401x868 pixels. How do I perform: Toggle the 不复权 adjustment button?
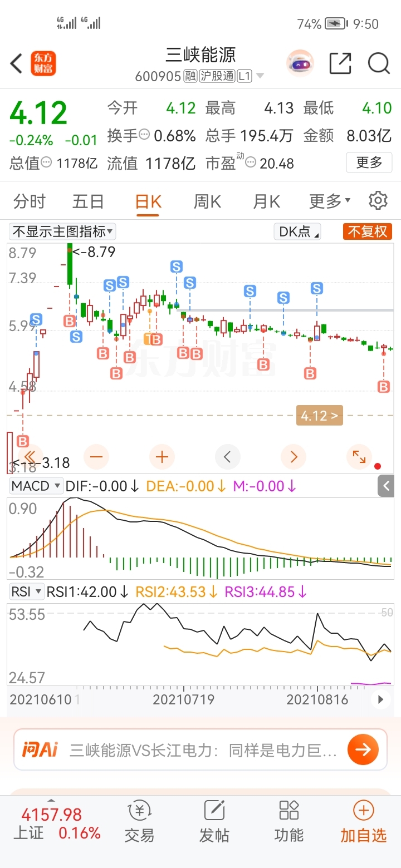(367, 231)
